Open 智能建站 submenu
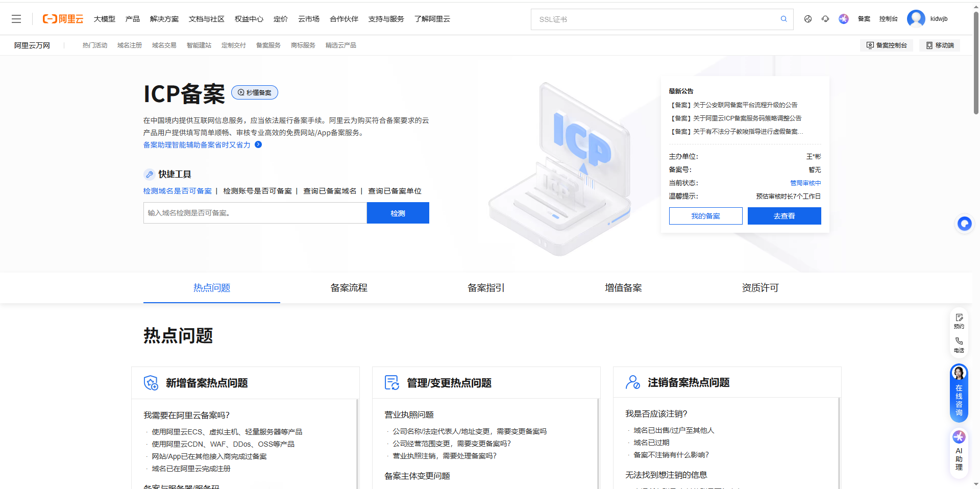The width and height of the screenshot is (980, 489). coord(199,45)
